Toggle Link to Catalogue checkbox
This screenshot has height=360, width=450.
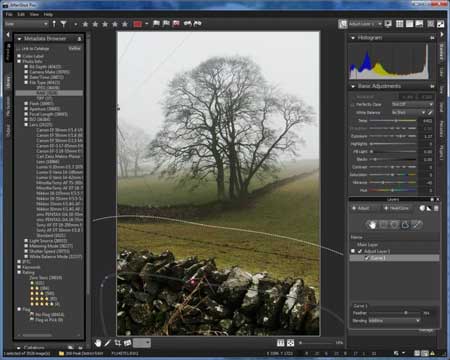click(18, 49)
